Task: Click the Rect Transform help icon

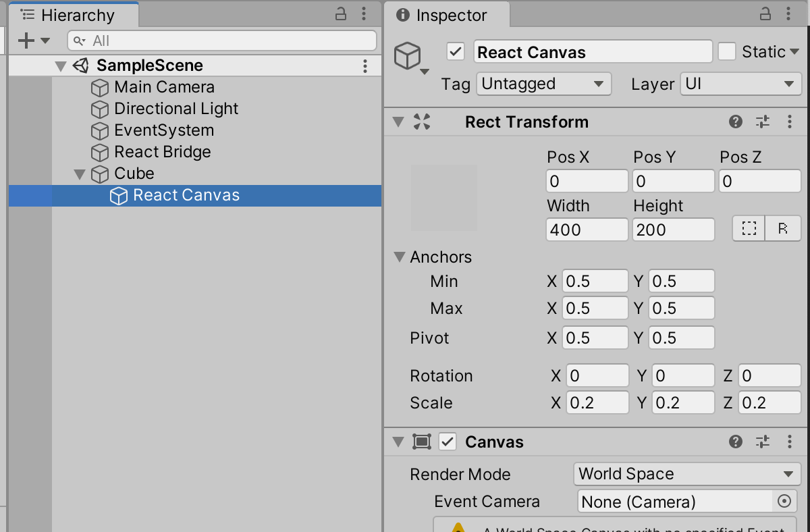Action: 736,122
